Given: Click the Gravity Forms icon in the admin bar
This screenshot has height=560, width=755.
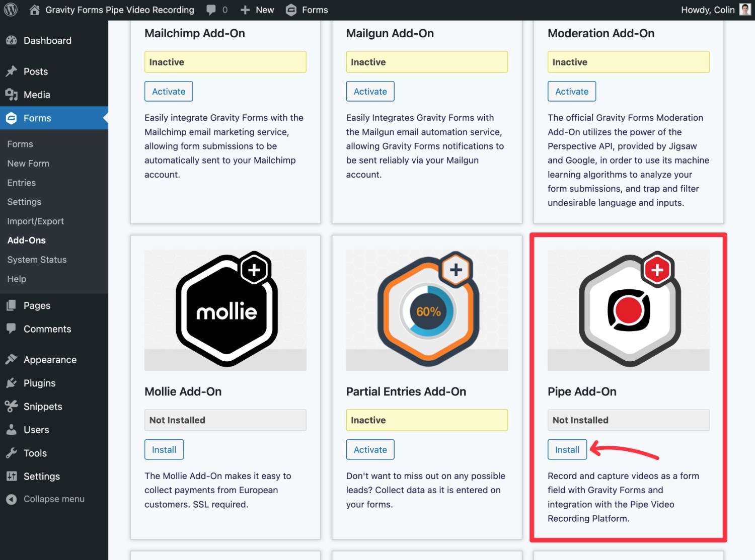Looking at the screenshot, I should pos(291,10).
